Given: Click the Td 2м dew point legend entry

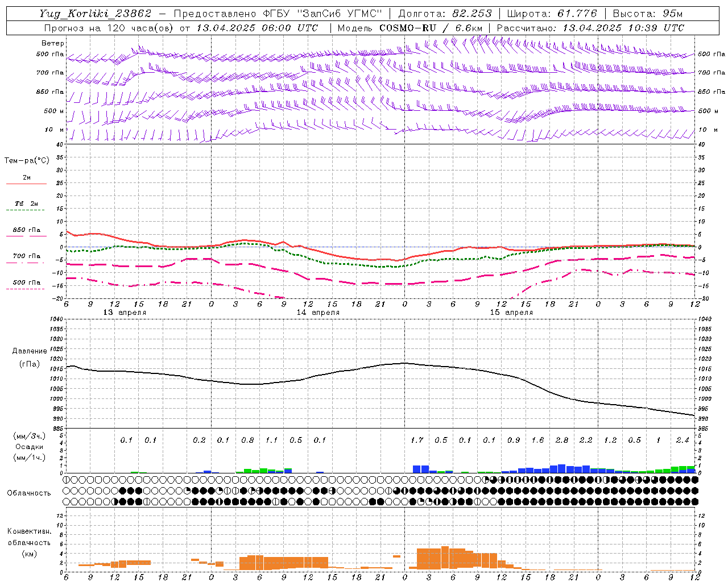Looking at the screenshot, I should pos(27,203).
